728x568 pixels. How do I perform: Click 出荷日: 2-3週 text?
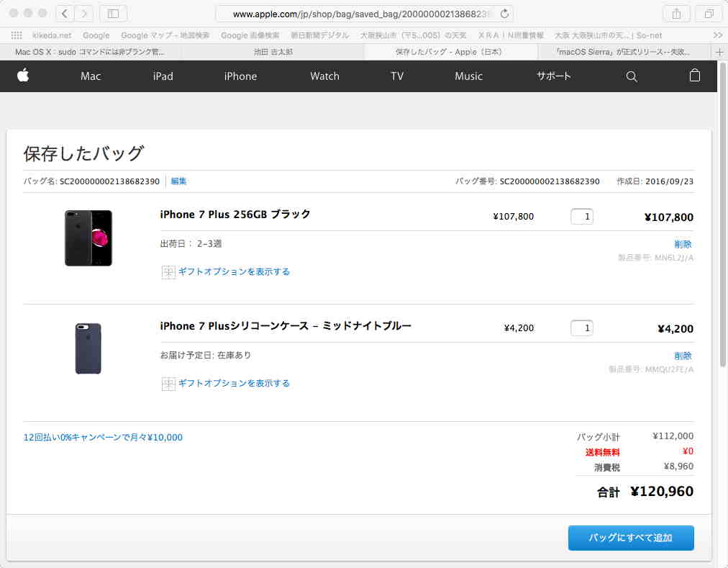tap(191, 243)
